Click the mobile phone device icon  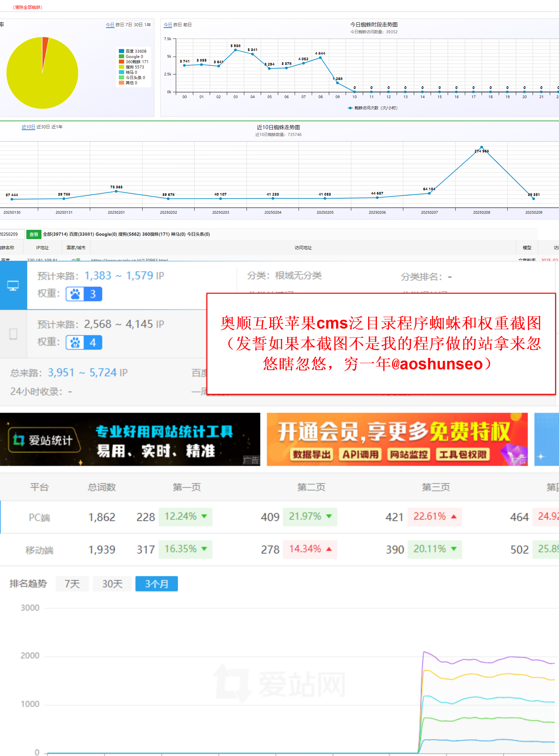pos(13,334)
